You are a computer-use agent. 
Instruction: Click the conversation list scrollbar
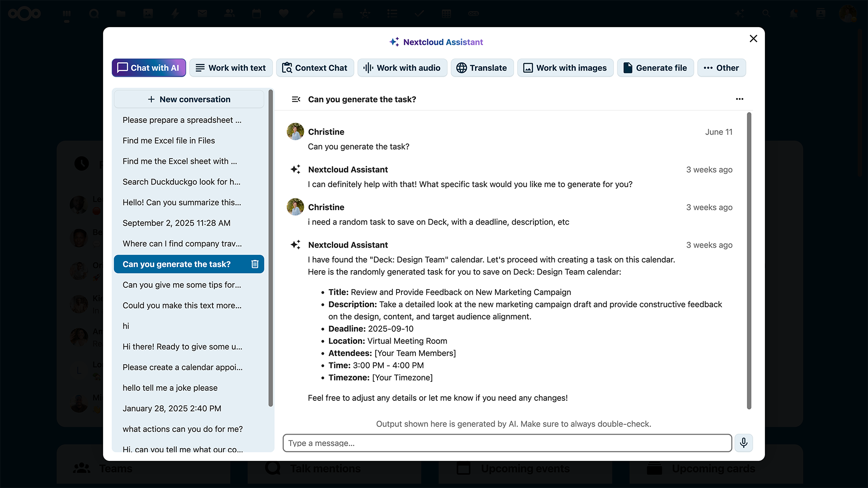[x=270, y=248]
